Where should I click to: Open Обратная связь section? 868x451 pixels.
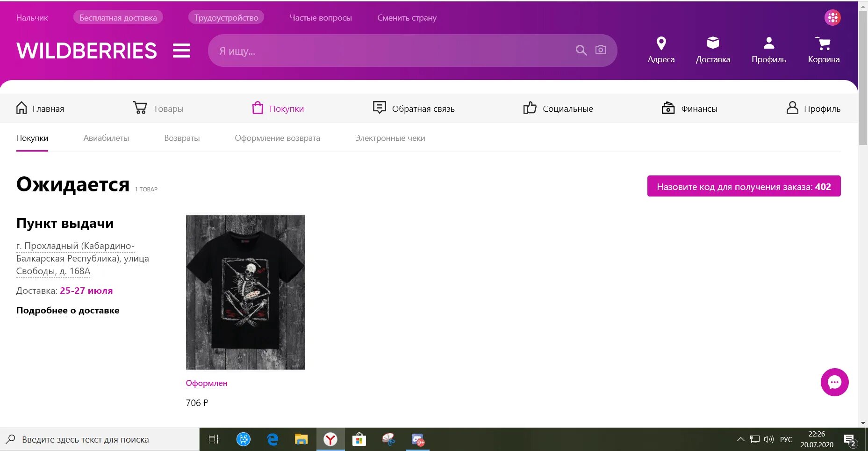point(414,109)
